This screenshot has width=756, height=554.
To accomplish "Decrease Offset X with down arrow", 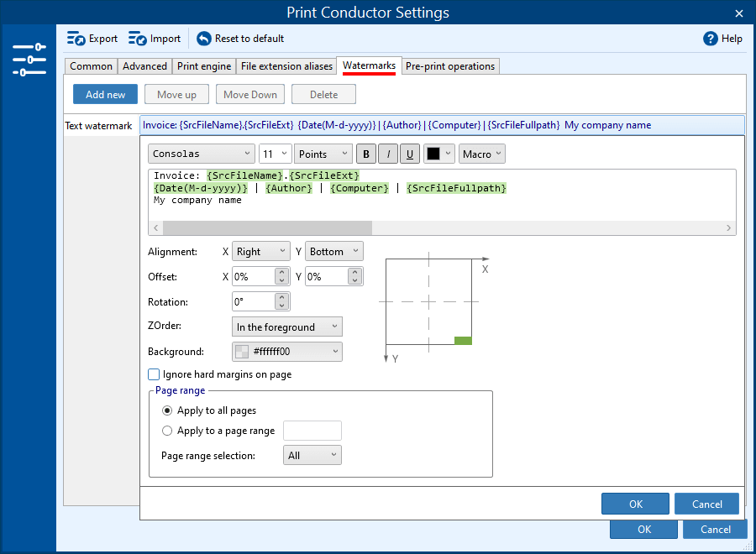I will [282, 281].
